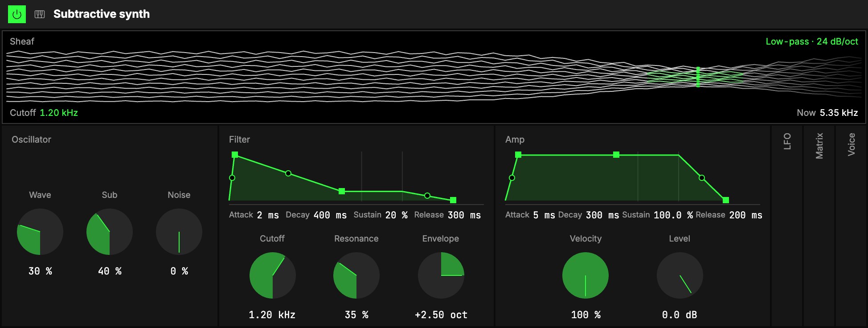Viewport: 868px width, 328px height.
Task: Click the Wave value "30 %"
Action: click(40, 271)
